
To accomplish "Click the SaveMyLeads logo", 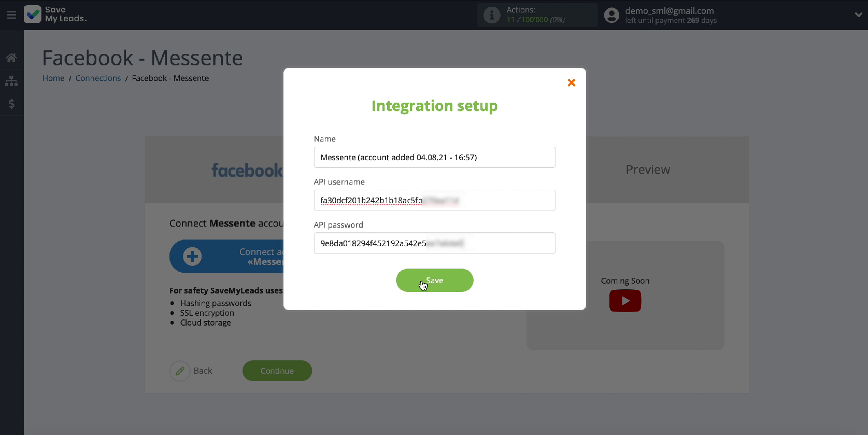I will (56, 14).
